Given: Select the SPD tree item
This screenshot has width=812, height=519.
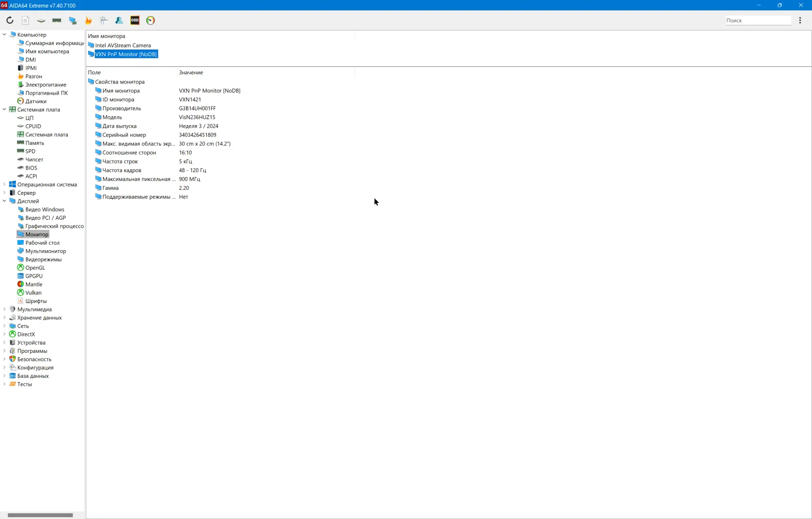Looking at the screenshot, I should (30, 151).
